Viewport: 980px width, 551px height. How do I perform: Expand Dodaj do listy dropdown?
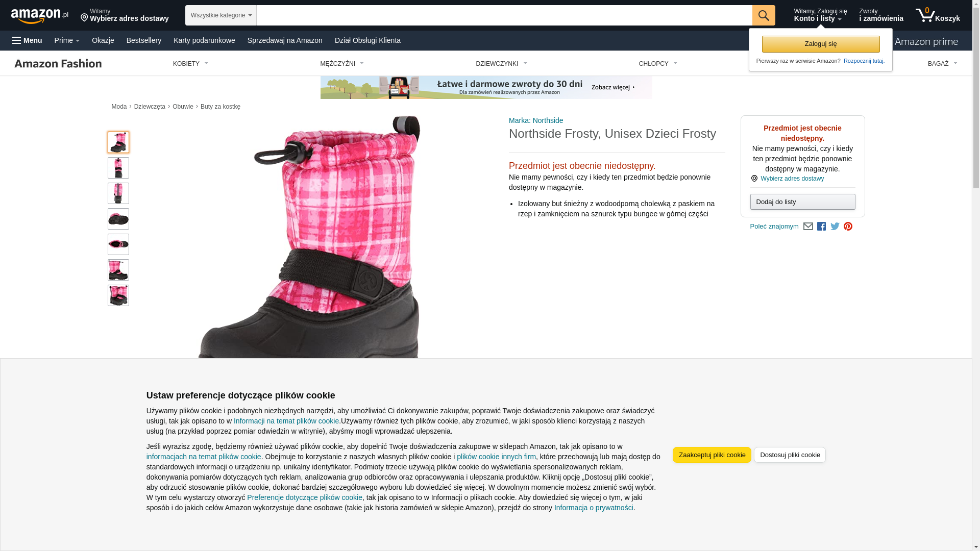pos(803,202)
